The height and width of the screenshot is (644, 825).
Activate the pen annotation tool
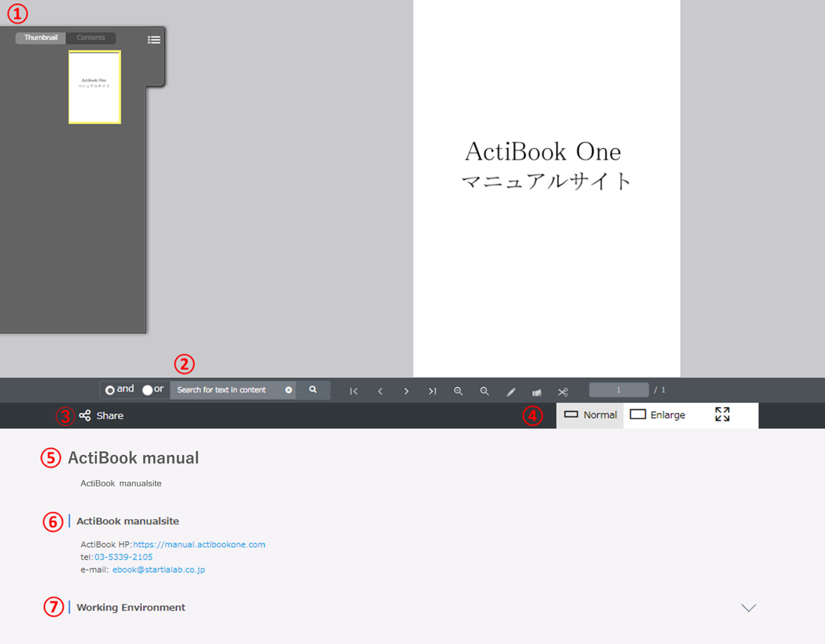click(511, 392)
